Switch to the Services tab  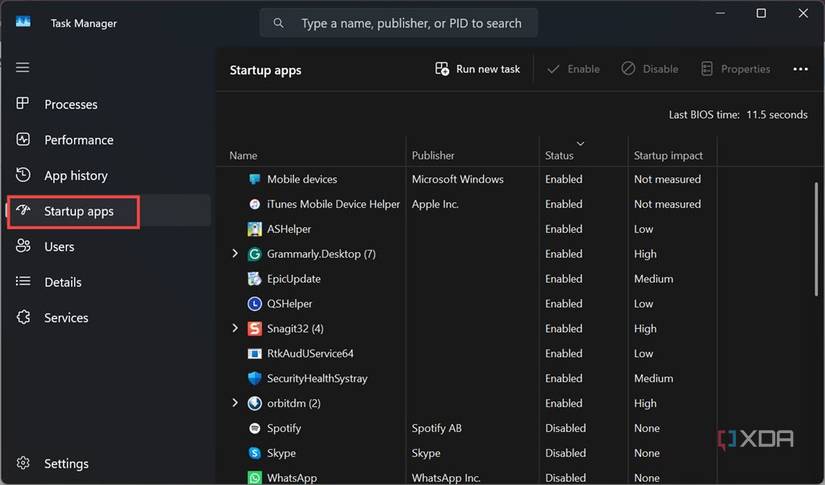[x=66, y=318]
